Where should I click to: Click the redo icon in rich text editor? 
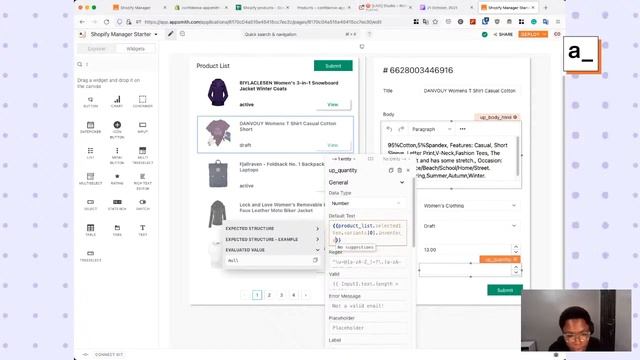click(x=401, y=129)
